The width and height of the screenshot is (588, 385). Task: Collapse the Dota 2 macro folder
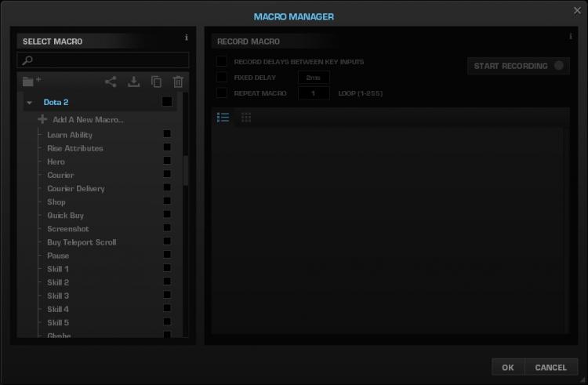pyautogui.click(x=30, y=103)
